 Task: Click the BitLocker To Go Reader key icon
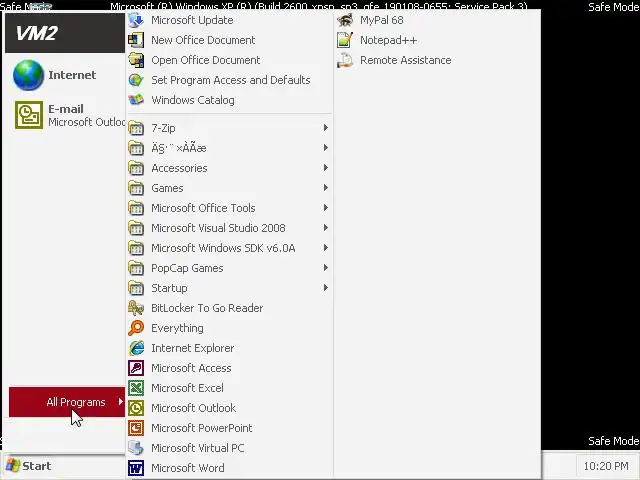coord(136,308)
